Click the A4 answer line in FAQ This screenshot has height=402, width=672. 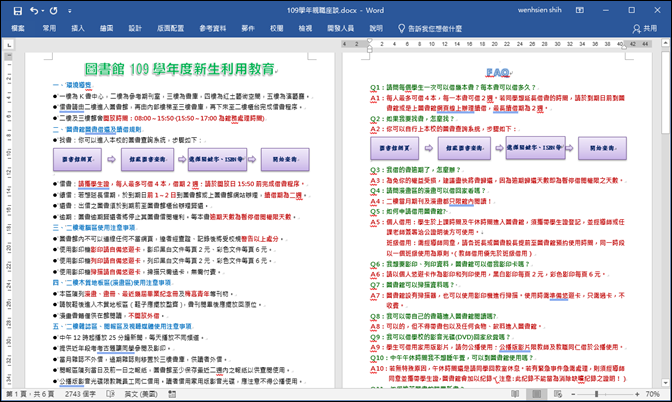point(431,201)
